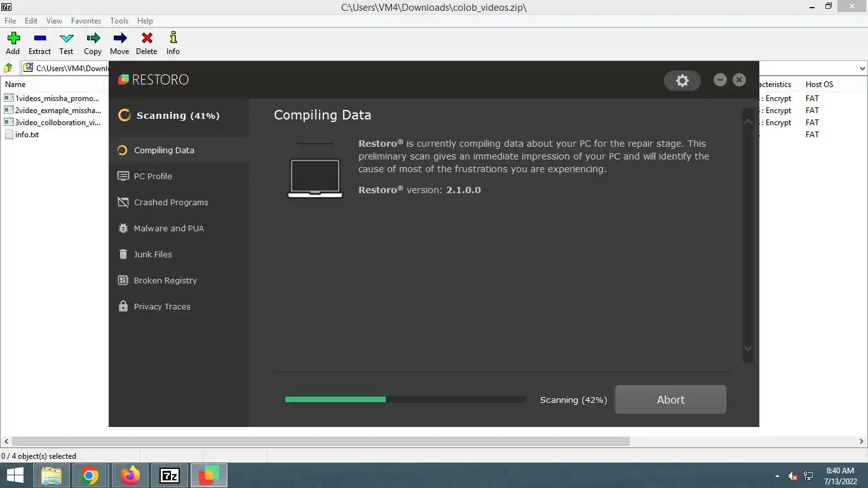
Task: Click the Copy toolbar icon in 7-Zip
Action: point(93,38)
